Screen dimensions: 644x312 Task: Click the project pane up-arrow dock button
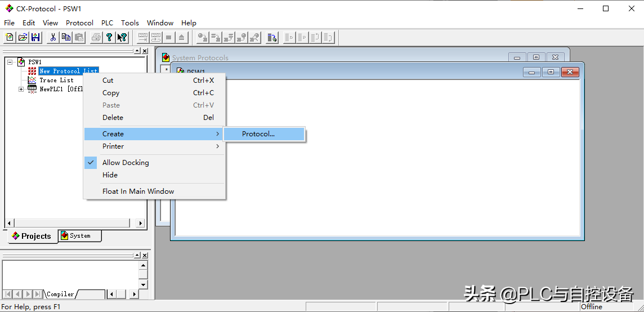point(137,51)
